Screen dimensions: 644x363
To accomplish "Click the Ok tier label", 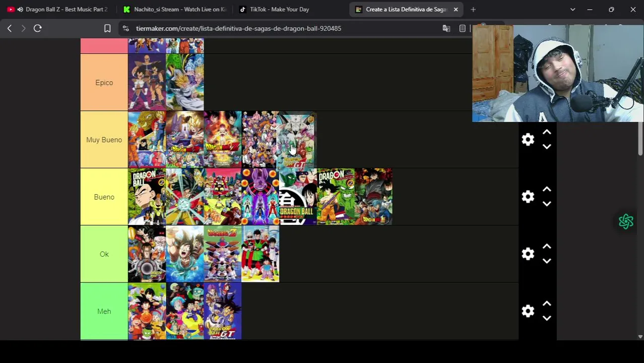I will 104,254.
